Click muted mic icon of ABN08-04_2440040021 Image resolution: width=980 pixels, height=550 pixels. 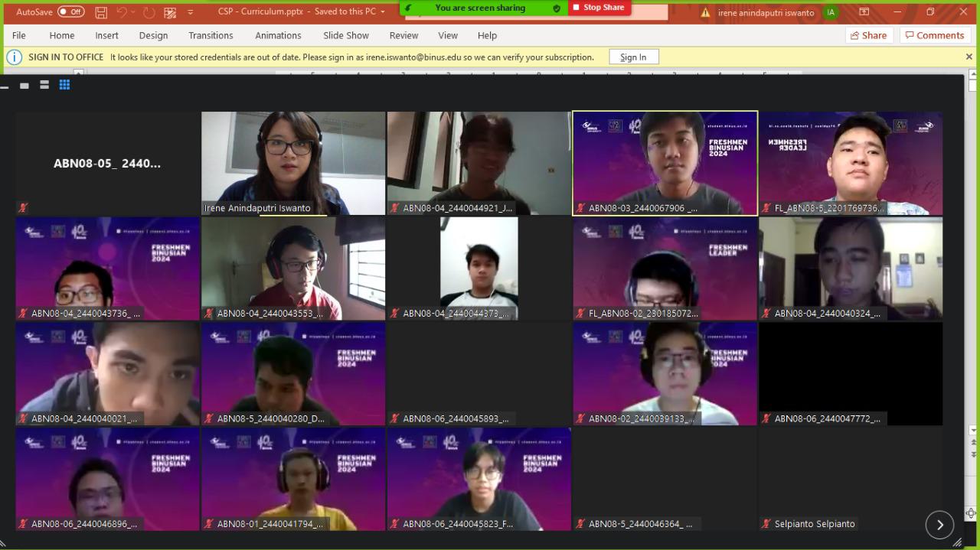[23, 419]
